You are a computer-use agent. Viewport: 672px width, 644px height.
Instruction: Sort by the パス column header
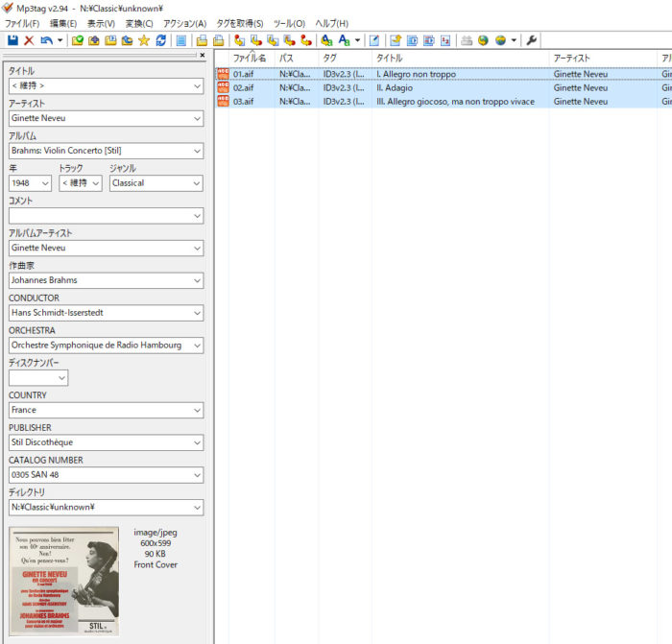pyautogui.click(x=297, y=59)
